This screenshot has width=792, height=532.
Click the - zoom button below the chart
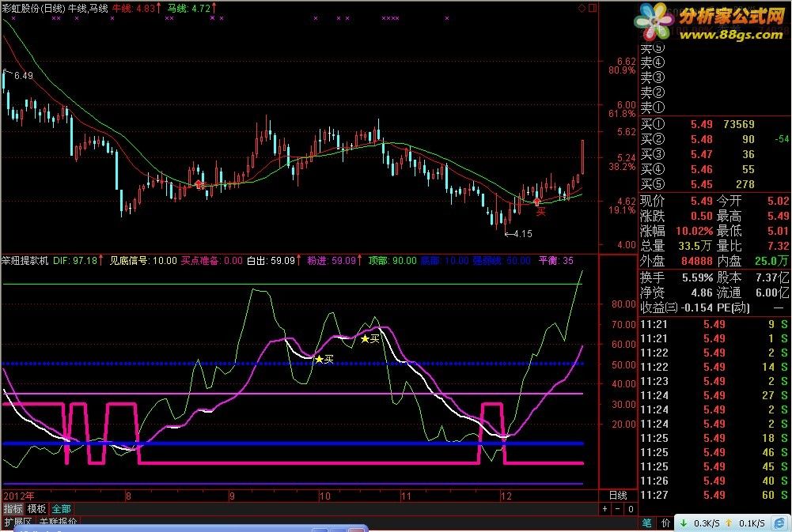pyautogui.click(x=617, y=509)
